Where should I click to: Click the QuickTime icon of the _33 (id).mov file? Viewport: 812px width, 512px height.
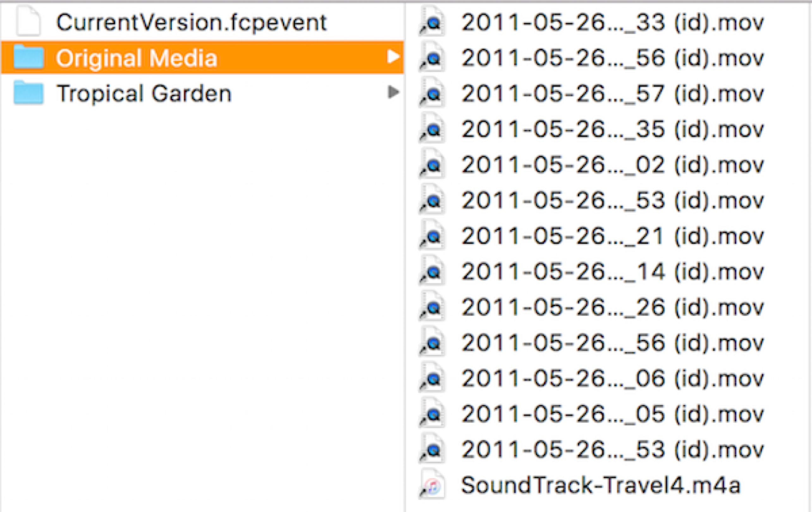coord(432,22)
